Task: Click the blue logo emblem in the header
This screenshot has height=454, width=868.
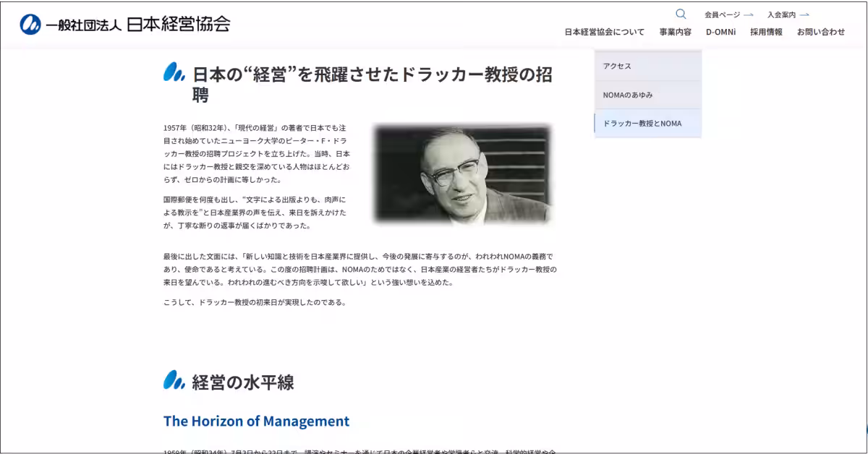Action: click(x=30, y=24)
